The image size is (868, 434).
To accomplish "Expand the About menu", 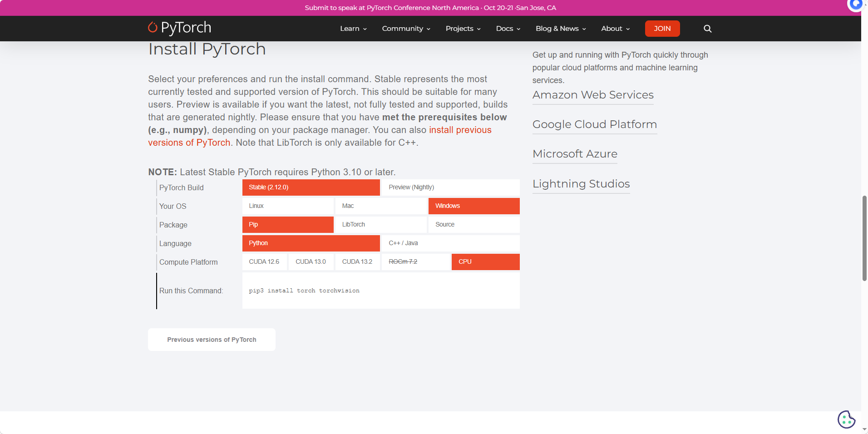I will 616,29.
